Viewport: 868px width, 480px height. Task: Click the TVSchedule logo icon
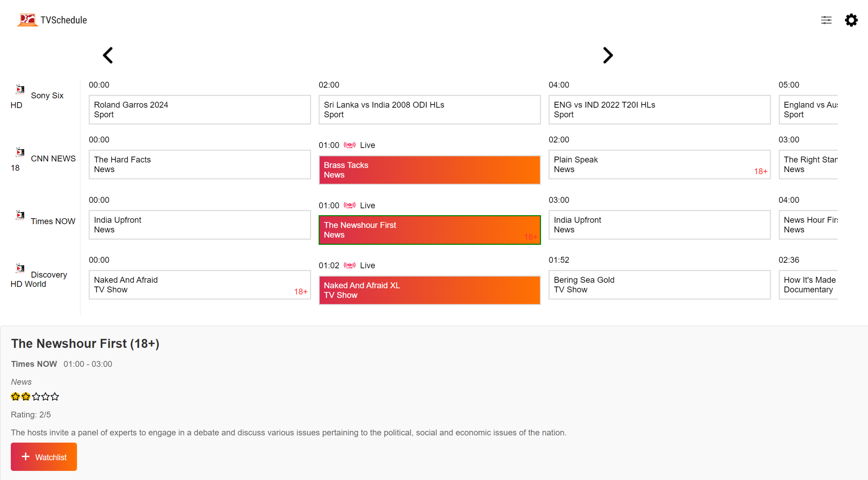(x=27, y=20)
